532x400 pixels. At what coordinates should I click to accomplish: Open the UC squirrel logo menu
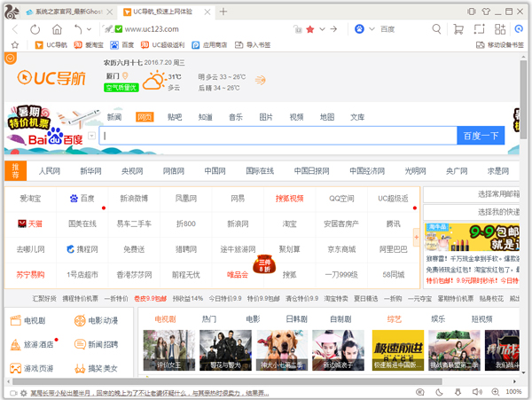[x=12, y=12]
